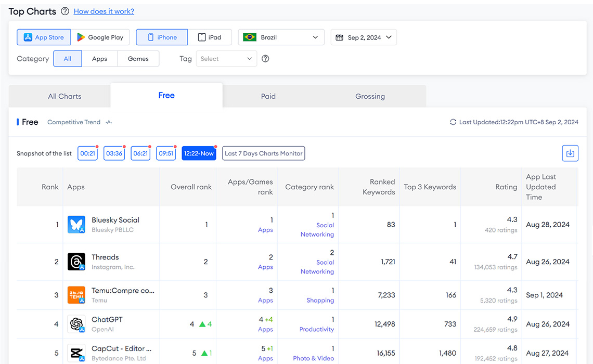Open the ChatGPT app name link
The width and height of the screenshot is (593, 364).
107,319
